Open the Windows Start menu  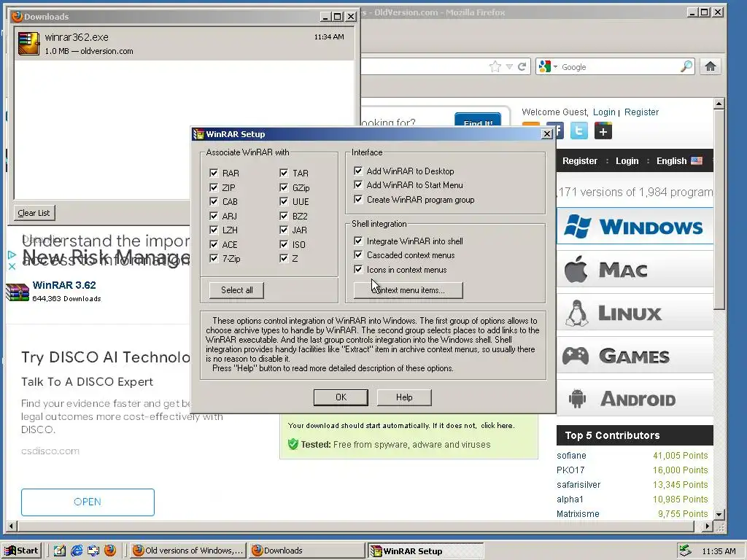pyautogui.click(x=22, y=551)
